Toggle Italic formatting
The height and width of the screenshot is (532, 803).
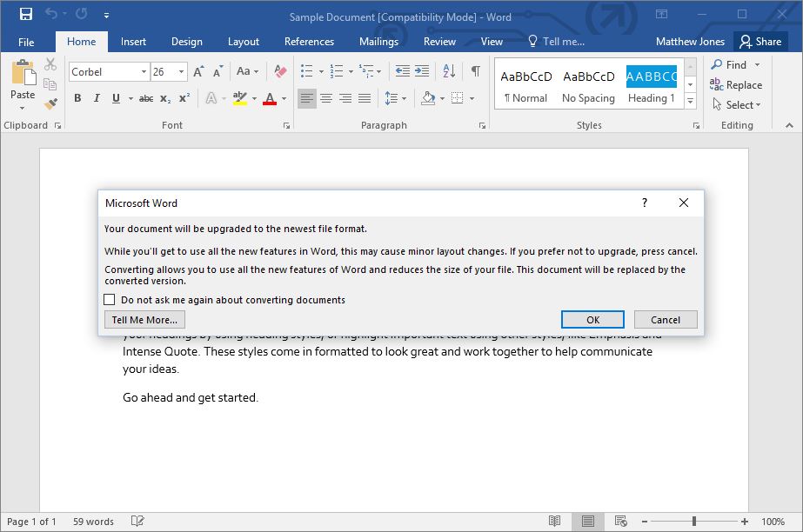pos(97,98)
